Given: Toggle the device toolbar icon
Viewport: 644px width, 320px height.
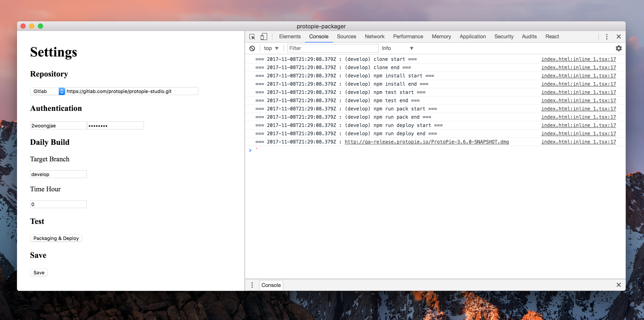Looking at the screenshot, I should pyautogui.click(x=264, y=37).
